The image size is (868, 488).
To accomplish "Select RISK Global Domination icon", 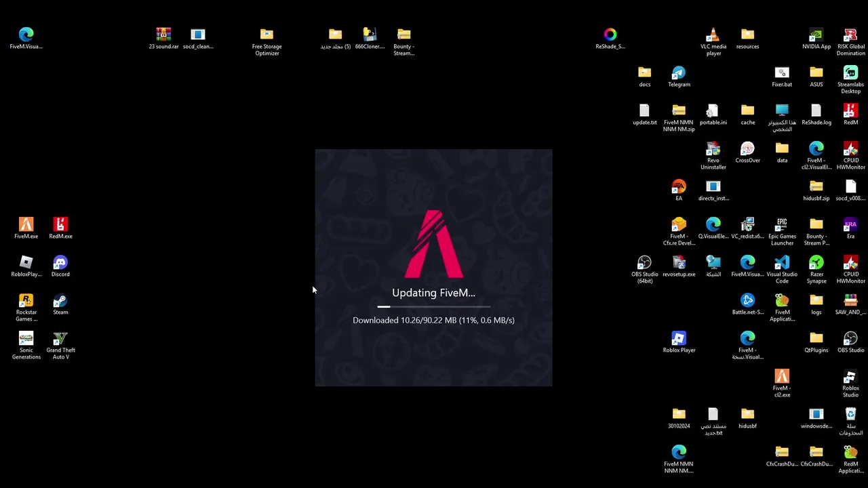I will 851,41.
